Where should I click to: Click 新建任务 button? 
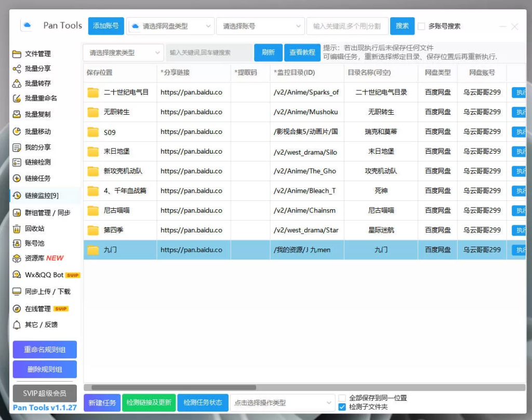(x=102, y=403)
